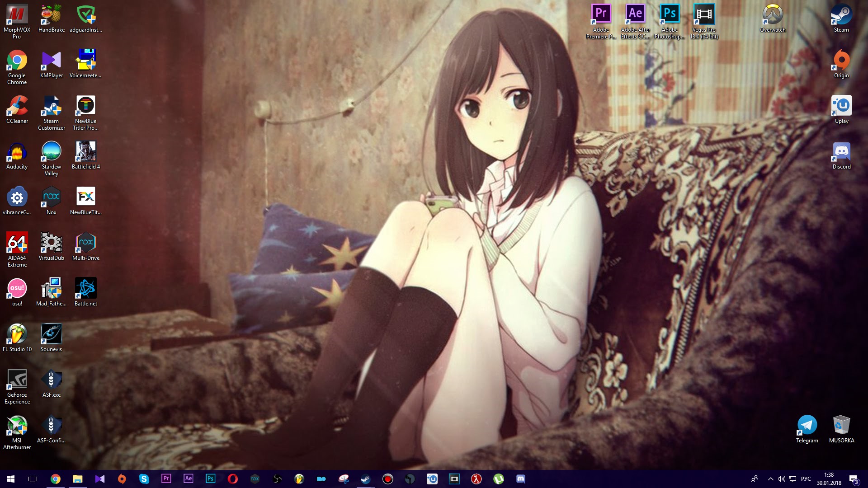The height and width of the screenshot is (488, 868).
Task: Open FL Studio 10
Action: click(17, 333)
